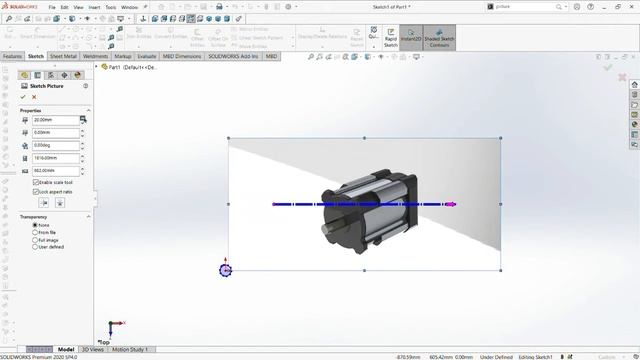640x360 pixels.
Task: Open the Help question mark in the title bar
Action: pyautogui.click(x=590, y=7)
